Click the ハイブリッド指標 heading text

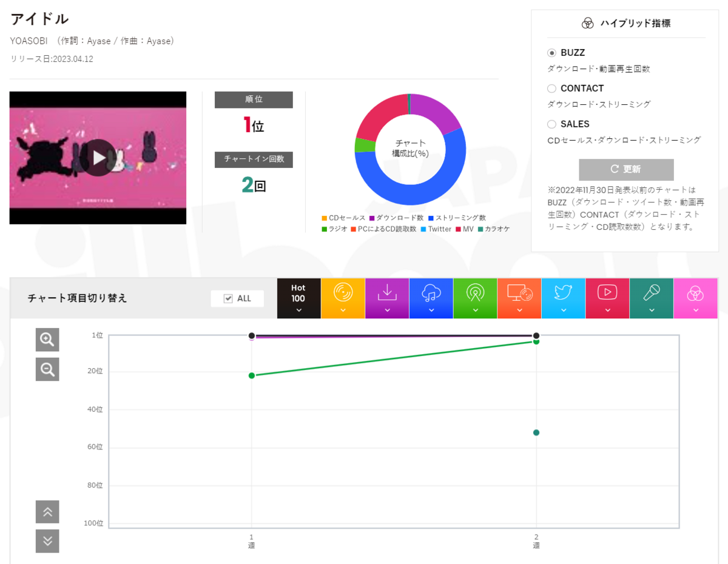click(635, 24)
